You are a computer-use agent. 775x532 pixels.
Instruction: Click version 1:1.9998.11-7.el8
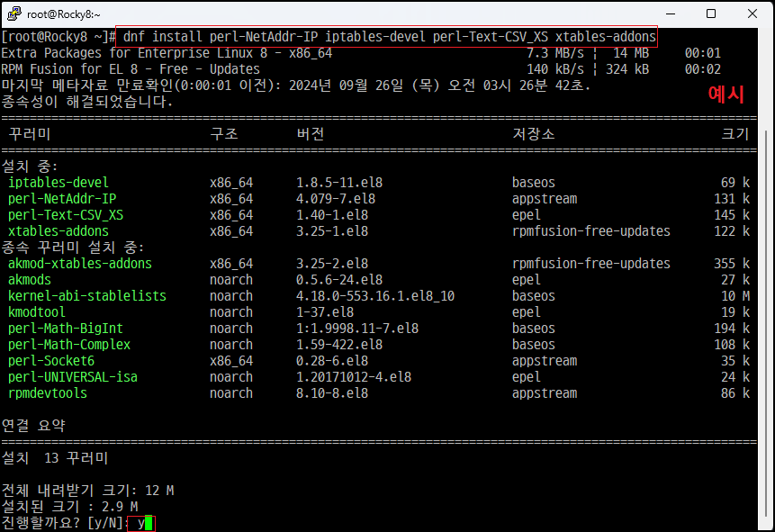(x=357, y=329)
